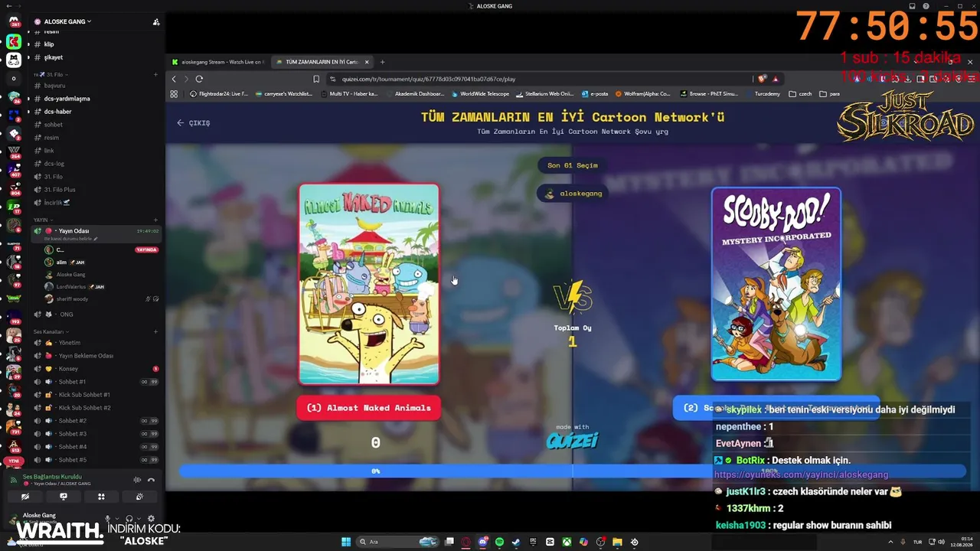Open Stellarium Web bookmark
This screenshot has height=551, width=980.
click(x=544, y=94)
